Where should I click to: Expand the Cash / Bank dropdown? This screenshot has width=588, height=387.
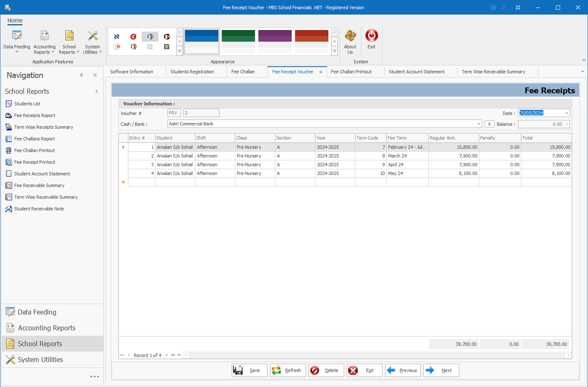point(478,124)
